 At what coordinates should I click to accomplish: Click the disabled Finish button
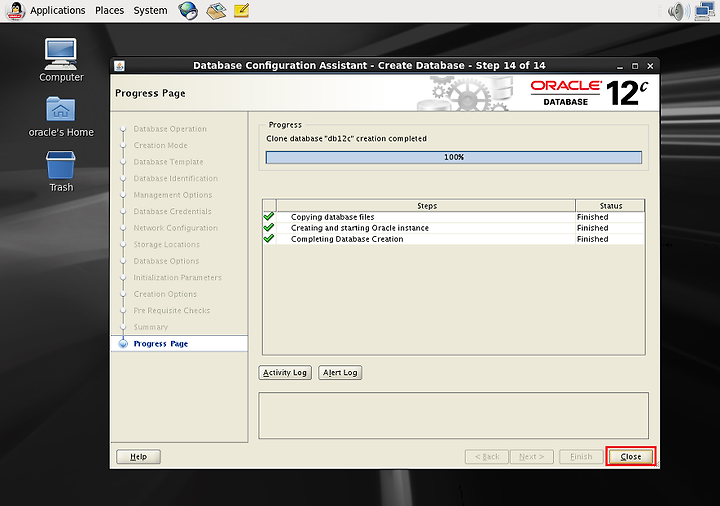[581, 456]
